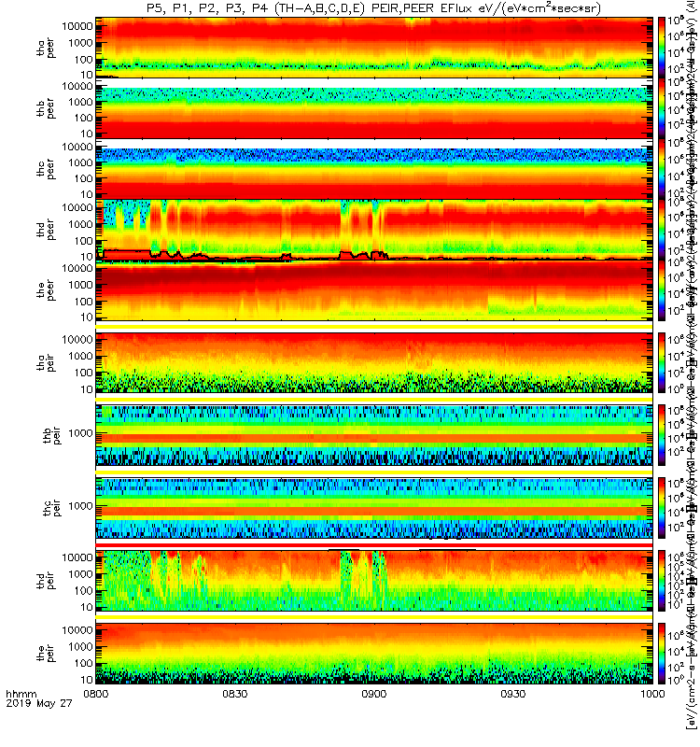Select the tha peer electron spectrogram panel

pyautogui.click(x=374, y=48)
